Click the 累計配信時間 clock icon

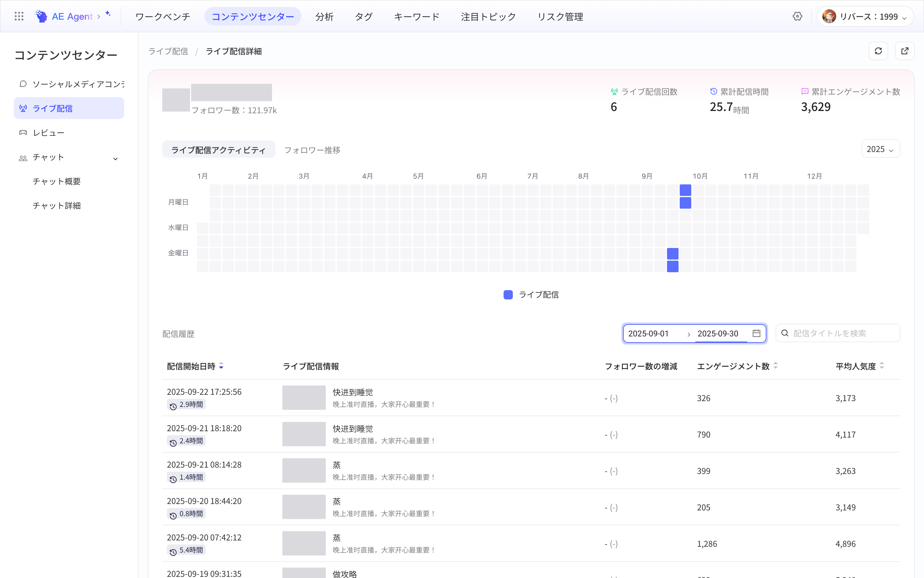coord(713,91)
